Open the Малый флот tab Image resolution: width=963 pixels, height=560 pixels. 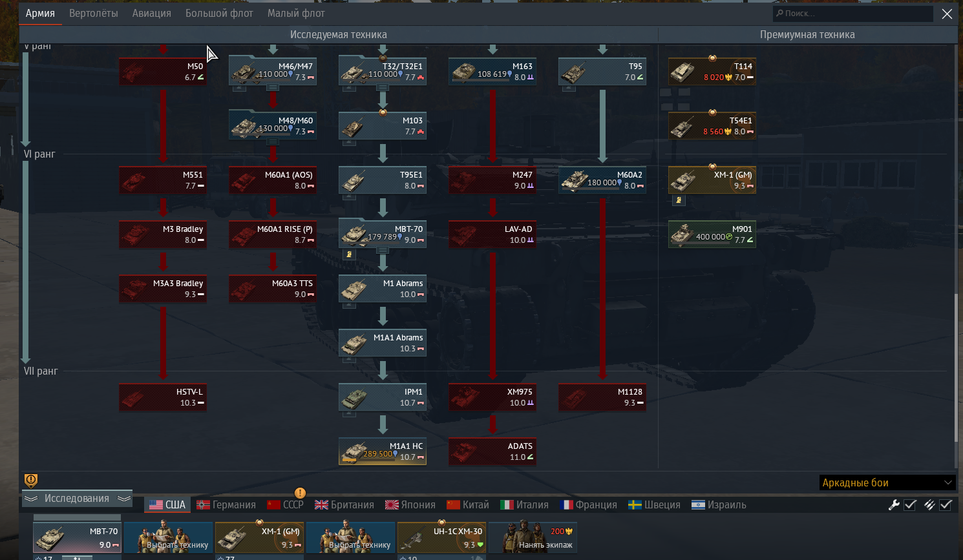296,13
